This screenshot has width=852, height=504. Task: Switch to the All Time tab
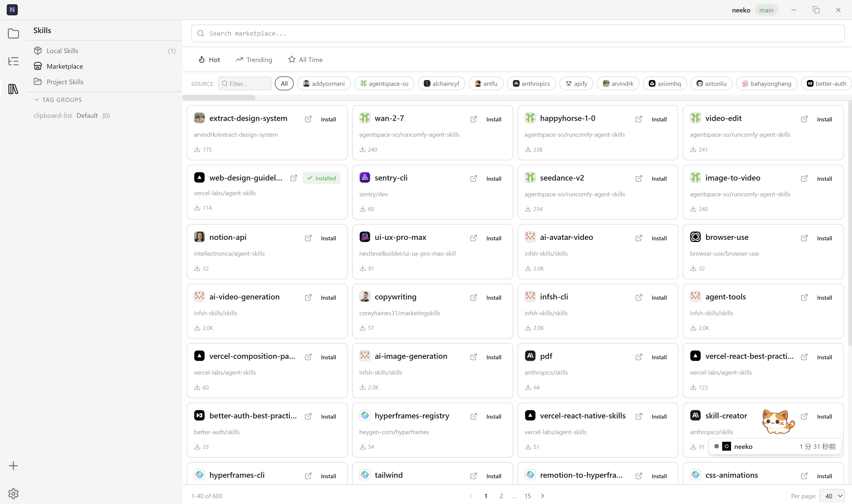[x=305, y=60]
